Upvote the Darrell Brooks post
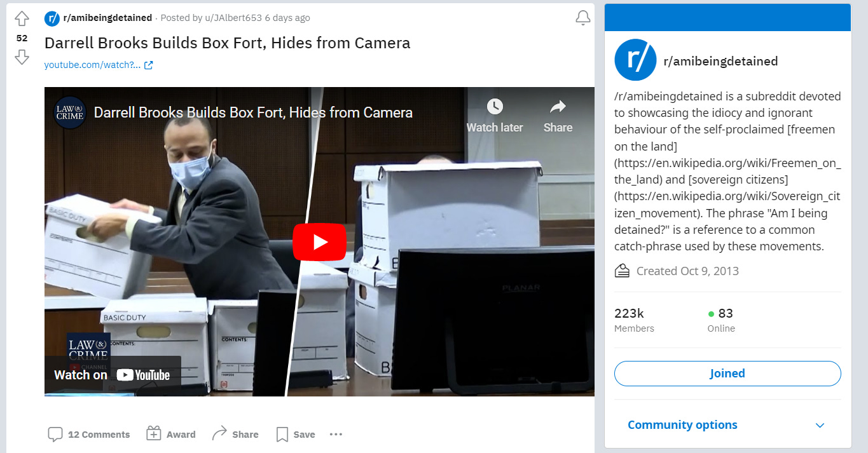The image size is (868, 453). coord(22,18)
